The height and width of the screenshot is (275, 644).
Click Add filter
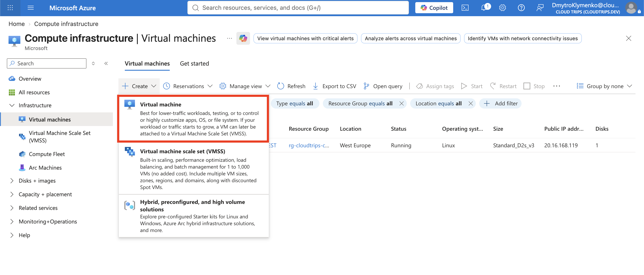tap(500, 103)
